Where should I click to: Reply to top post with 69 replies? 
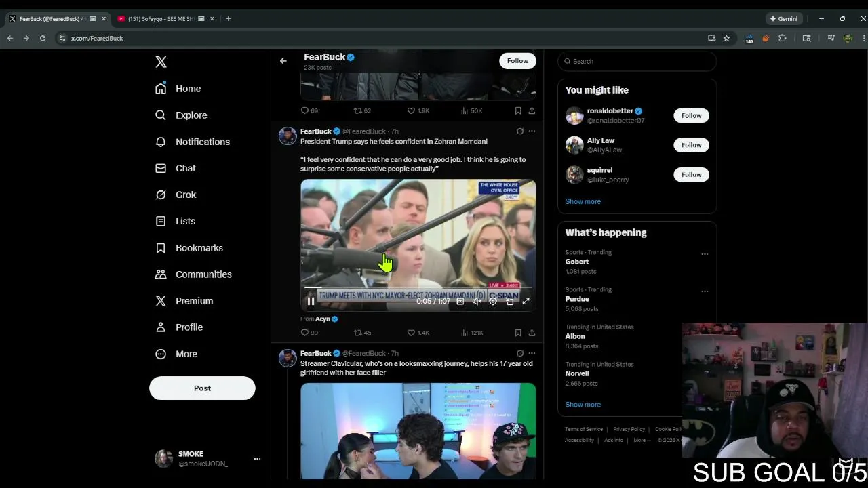pyautogui.click(x=309, y=110)
